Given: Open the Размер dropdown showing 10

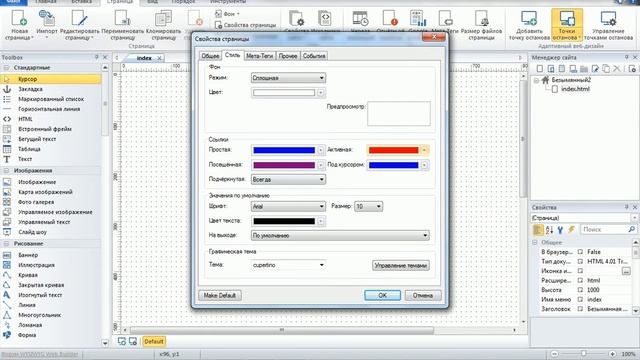Looking at the screenshot, I should (369, 207).
